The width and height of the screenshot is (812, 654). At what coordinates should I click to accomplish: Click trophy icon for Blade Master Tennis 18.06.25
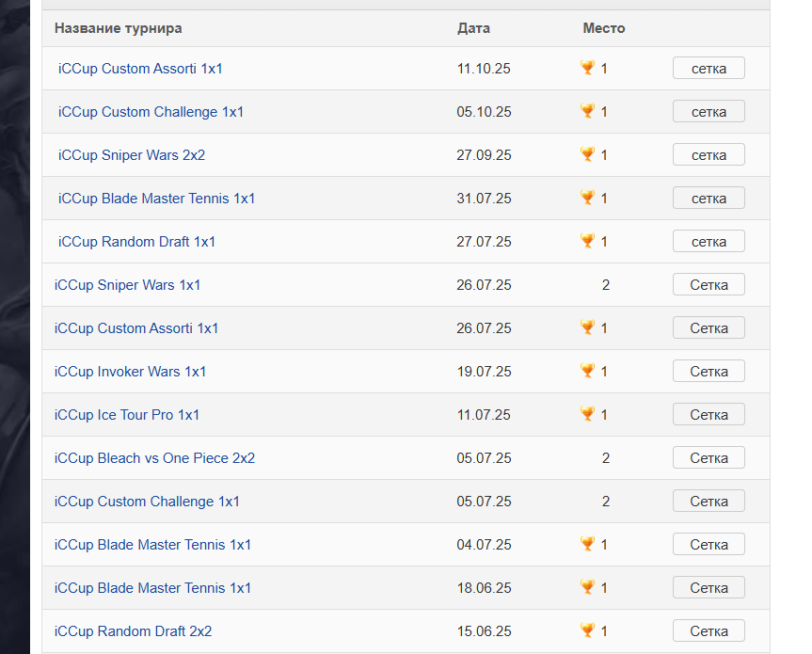point(587,587)
